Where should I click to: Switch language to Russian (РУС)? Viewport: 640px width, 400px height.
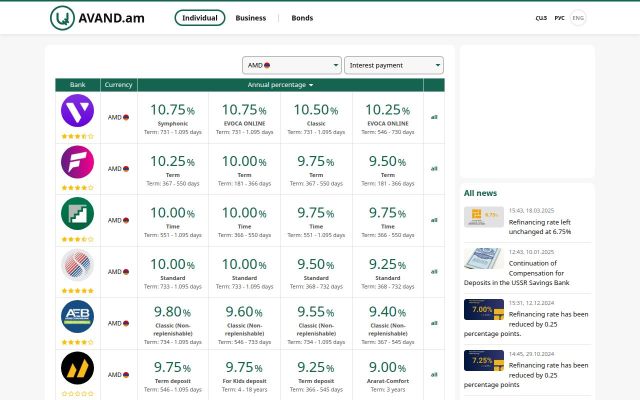[x=560, y=18]
